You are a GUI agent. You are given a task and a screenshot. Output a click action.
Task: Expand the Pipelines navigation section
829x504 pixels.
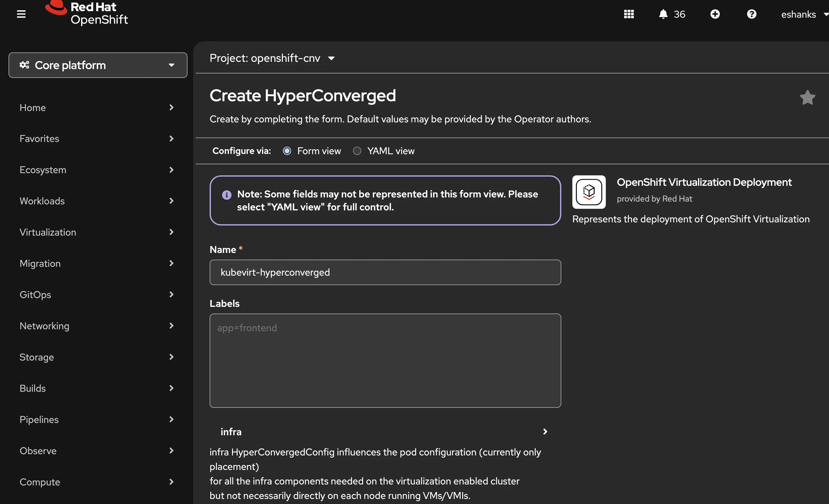click(97, 419)
